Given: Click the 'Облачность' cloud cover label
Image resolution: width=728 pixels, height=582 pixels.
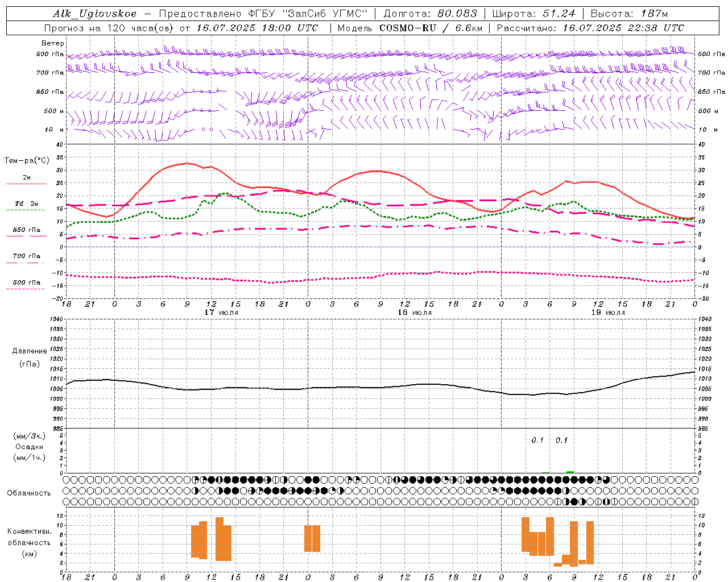Looking at the screenshot, I should 29,493.
